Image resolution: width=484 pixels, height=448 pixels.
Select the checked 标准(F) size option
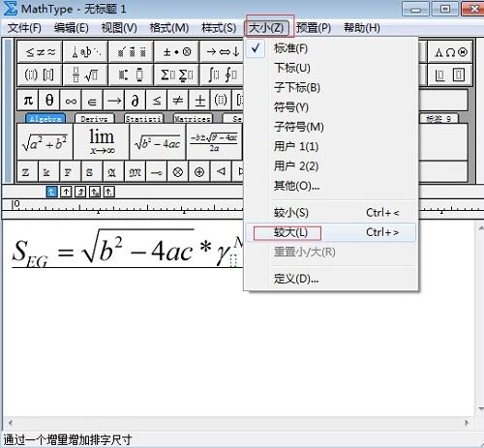331,48
